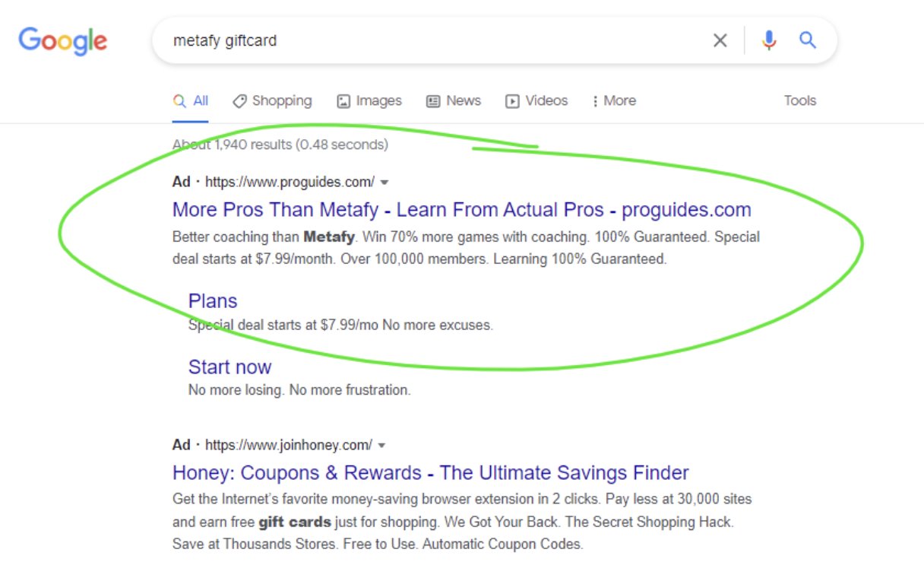
Task: Open the Start now sitelink
Action: click(x=229, y=367)
